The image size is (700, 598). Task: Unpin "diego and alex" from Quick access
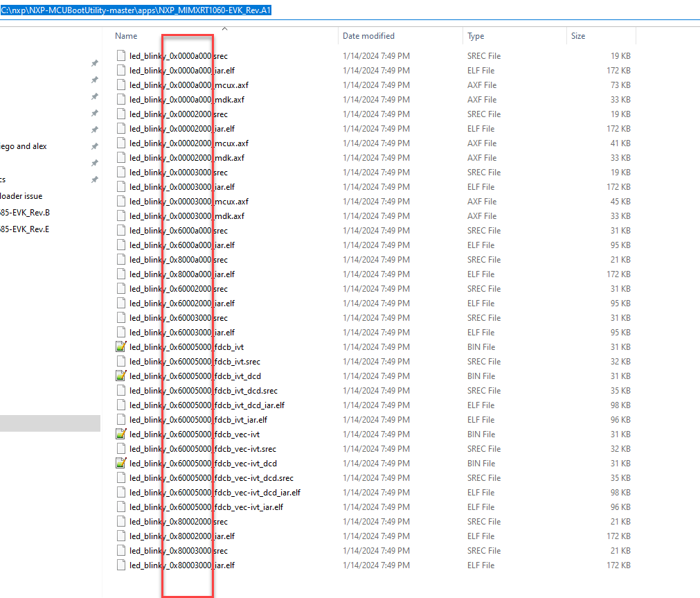click(93, 146)
